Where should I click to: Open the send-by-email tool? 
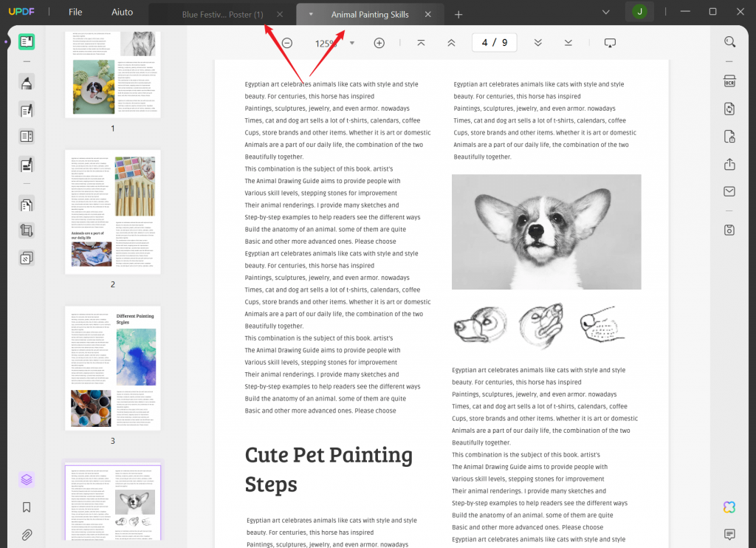(729, 191)
